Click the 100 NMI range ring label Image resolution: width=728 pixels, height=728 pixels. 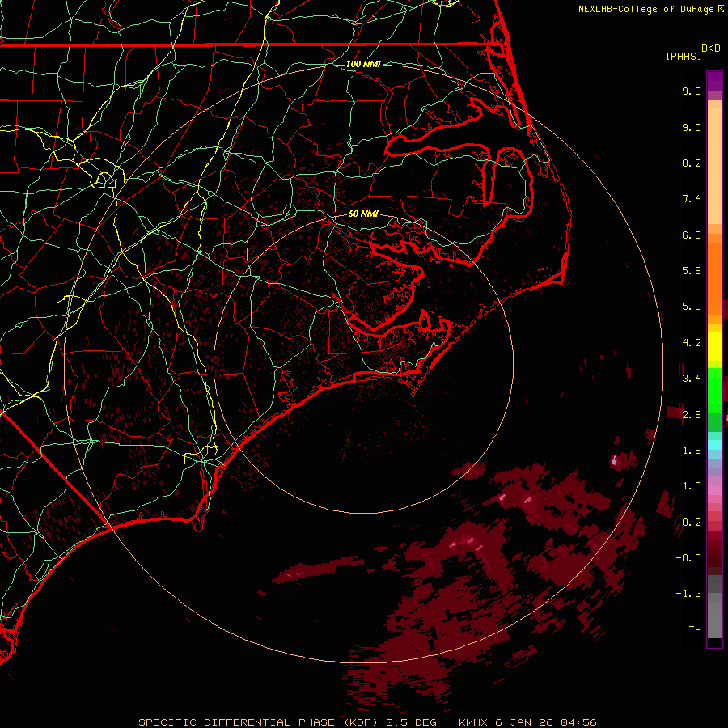[x=363, y=64]
